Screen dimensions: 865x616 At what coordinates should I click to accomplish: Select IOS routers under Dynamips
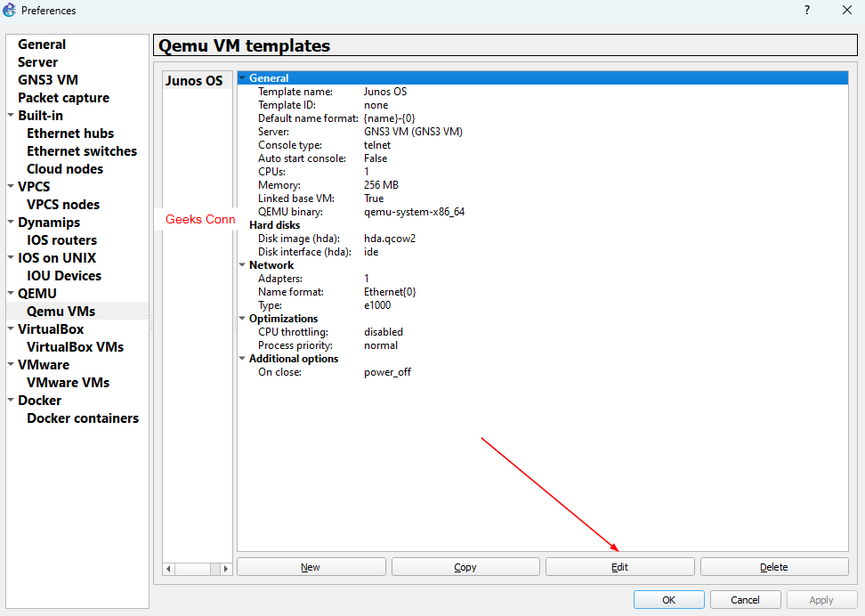61,240
